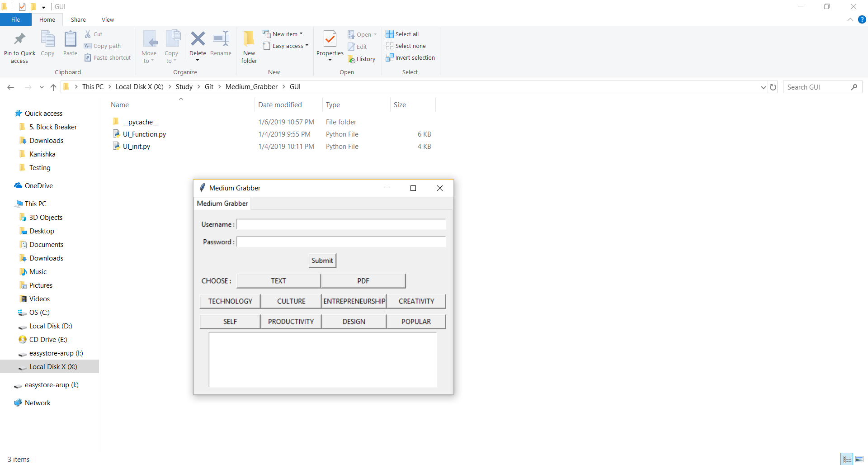This screenshot has height=465, width=868.
Task: Collapse the ribbon using the chevron
Action: point(850,19)
